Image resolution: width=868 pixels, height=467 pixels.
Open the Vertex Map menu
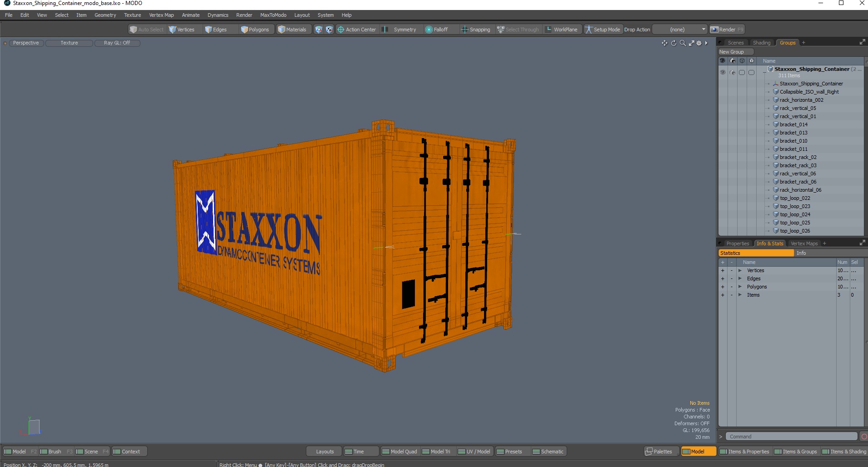[161, 15]
